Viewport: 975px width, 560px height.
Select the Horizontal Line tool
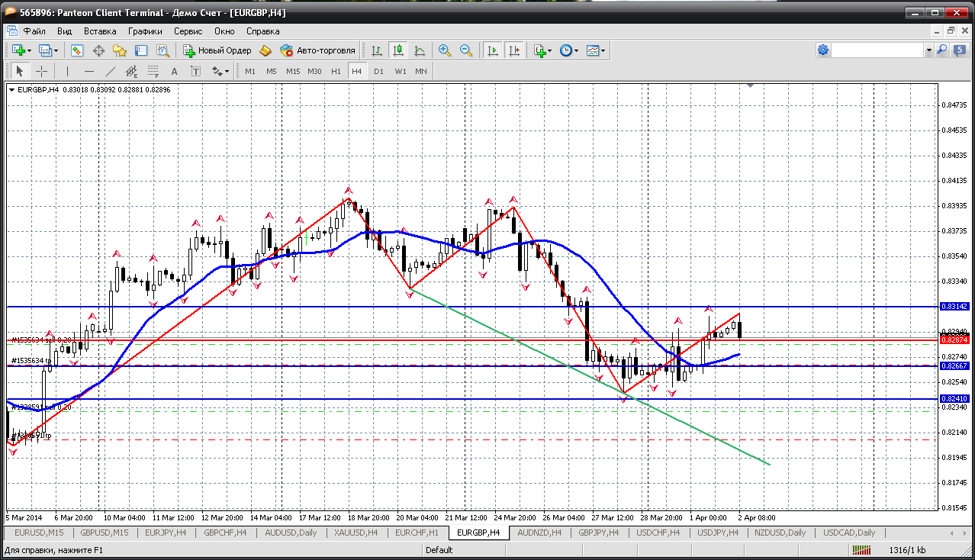pyautogui.click(x=88, y=71)
